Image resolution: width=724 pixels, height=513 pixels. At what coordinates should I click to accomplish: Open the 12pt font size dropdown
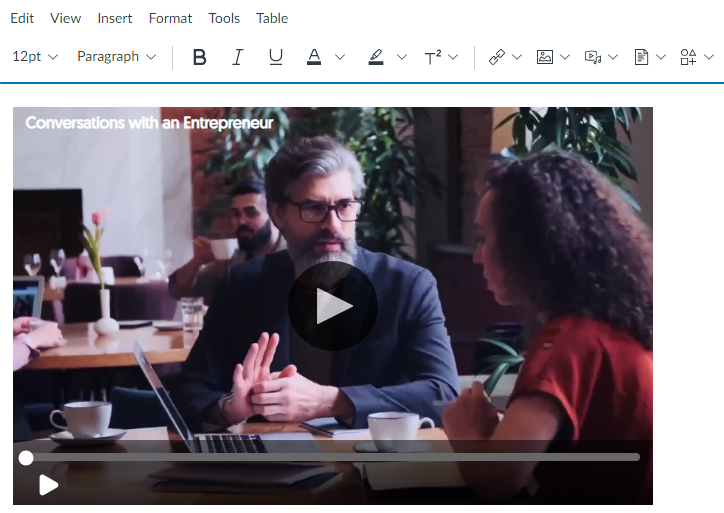35,57
